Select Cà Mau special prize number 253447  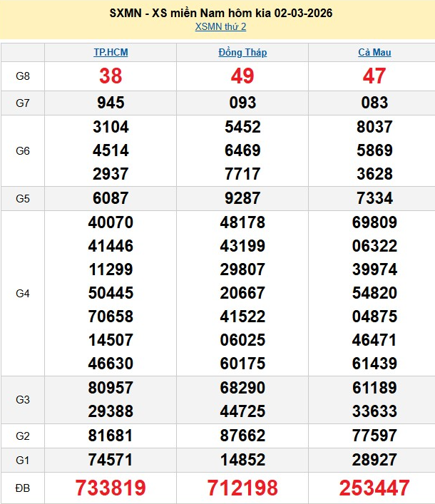[x=374, y=488]
